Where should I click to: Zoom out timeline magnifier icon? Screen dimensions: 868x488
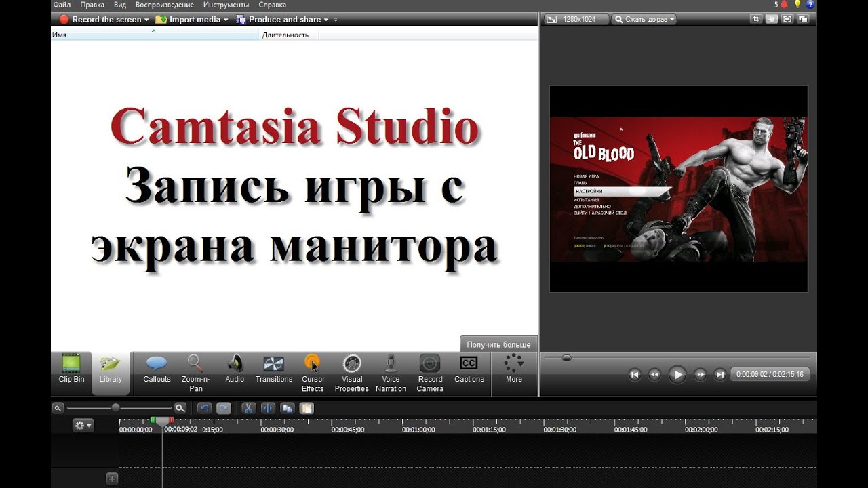58,408
